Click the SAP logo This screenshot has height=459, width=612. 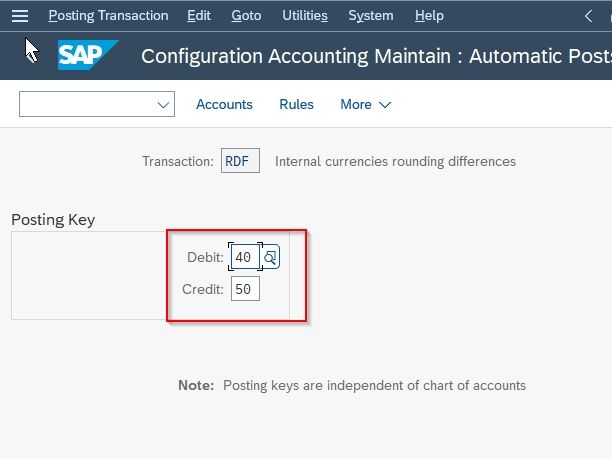point(88,55)
